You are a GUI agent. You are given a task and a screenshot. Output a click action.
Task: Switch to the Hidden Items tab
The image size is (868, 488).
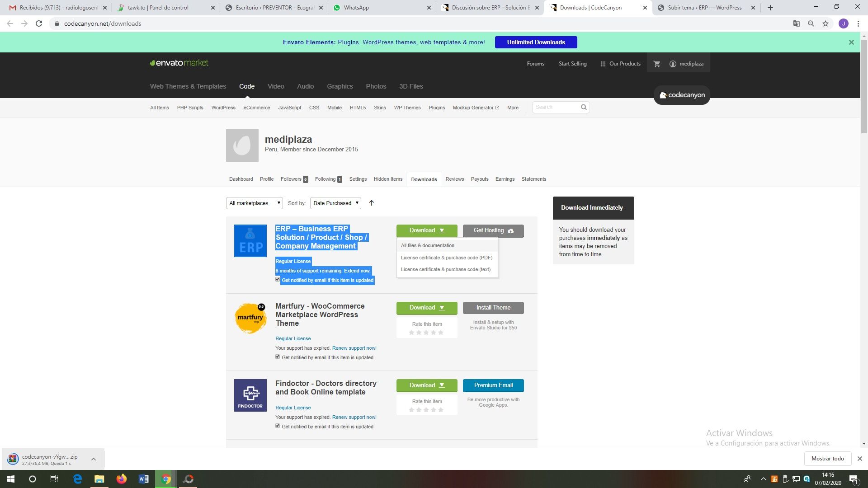click(x=388, y=179)
